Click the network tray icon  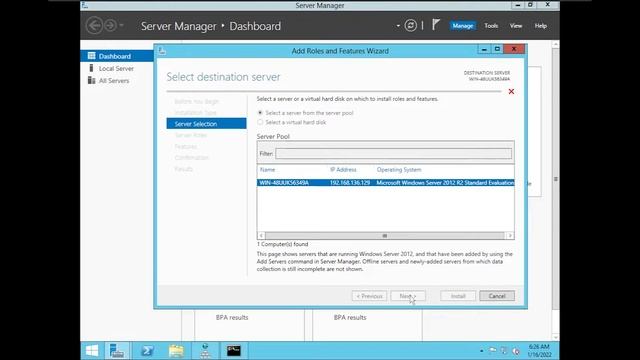pyautogui.click(x=504, y=351)
